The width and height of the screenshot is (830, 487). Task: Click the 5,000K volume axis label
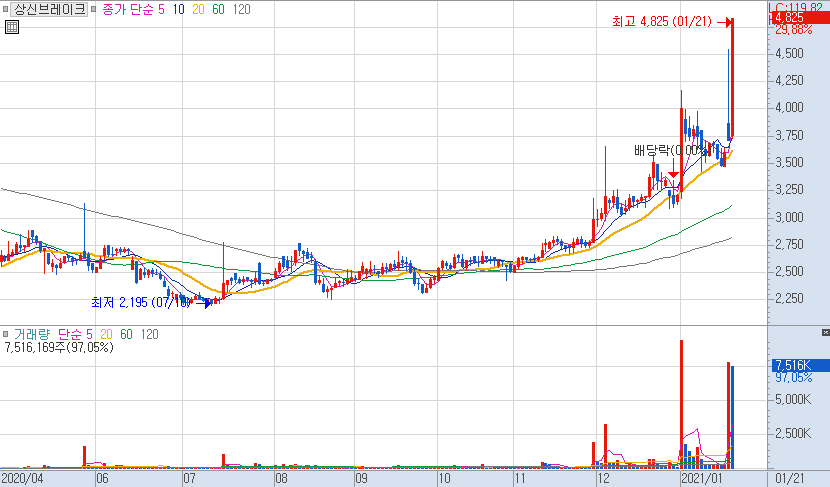click(792, 399)
